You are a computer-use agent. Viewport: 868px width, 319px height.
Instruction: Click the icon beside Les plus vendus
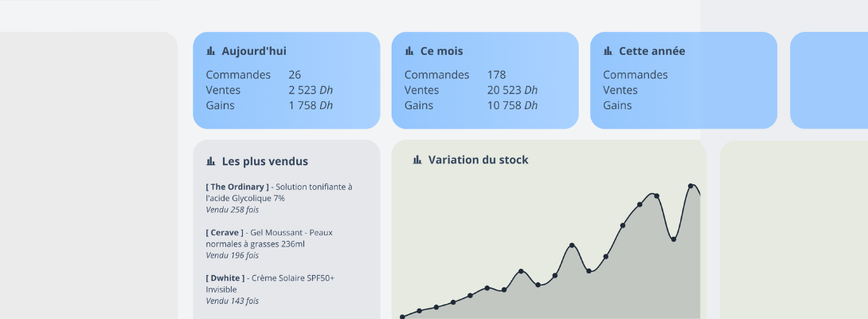211,161
